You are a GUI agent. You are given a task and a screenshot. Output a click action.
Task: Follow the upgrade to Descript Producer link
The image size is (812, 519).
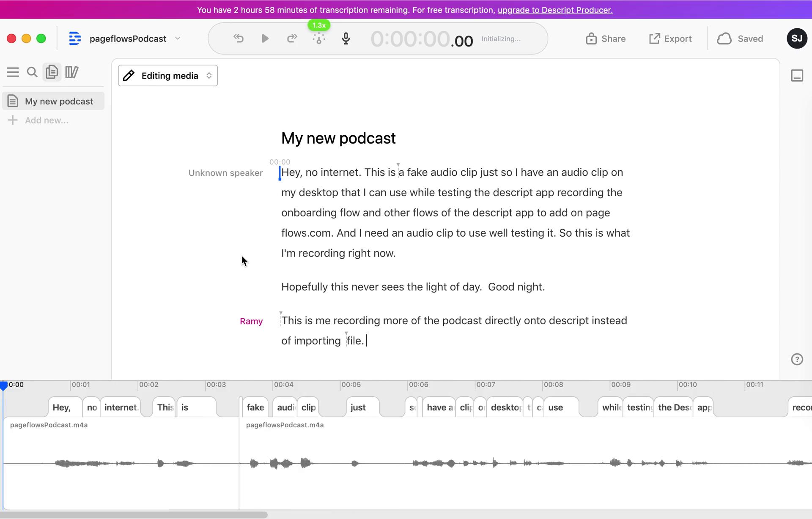(555, 10)
